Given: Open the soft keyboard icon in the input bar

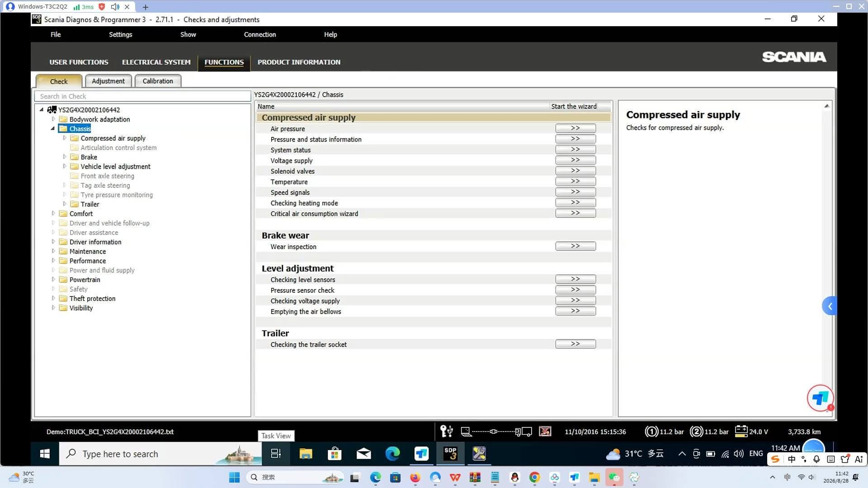Looking at the screenshot, I should click(x=830, y=460).
